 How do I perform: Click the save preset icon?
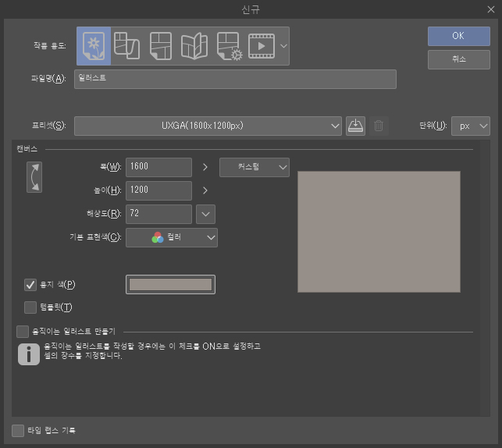[355, 126]
